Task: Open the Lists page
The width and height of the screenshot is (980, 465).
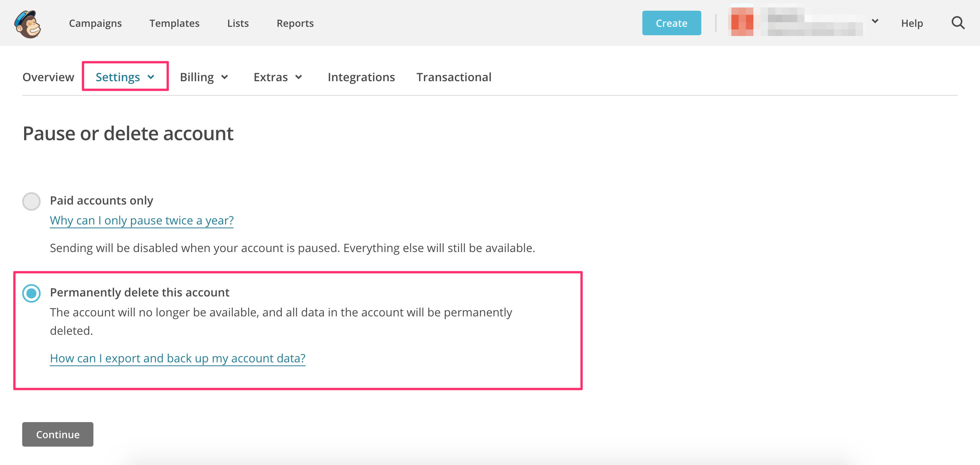Action: pyautogui.click(x=238, y=23)
